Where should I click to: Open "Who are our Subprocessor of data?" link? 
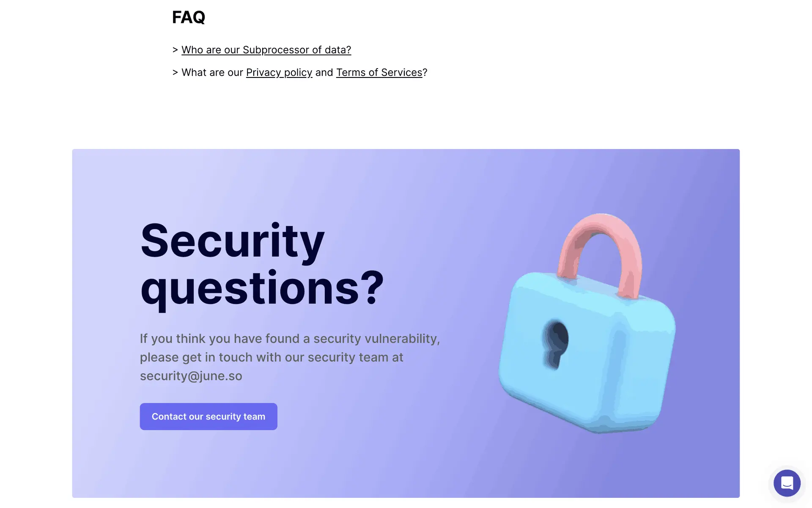(x=266, y=50)
